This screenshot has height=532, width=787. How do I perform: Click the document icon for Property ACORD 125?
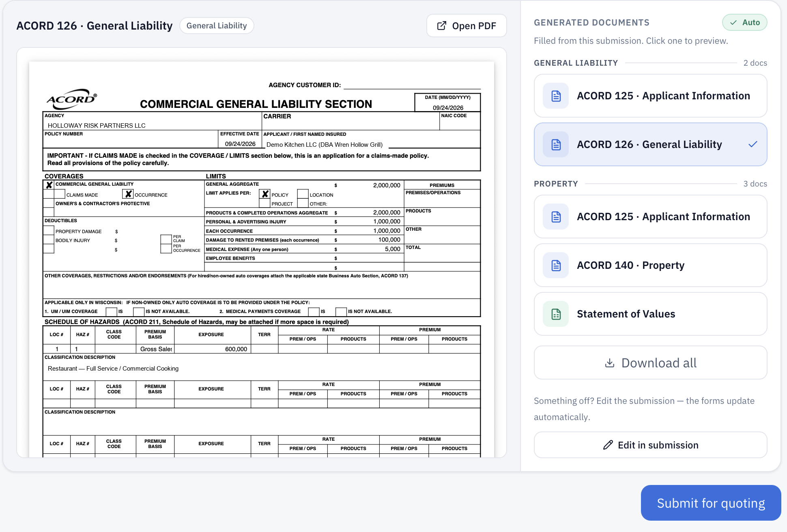click(x=556, y=217)
